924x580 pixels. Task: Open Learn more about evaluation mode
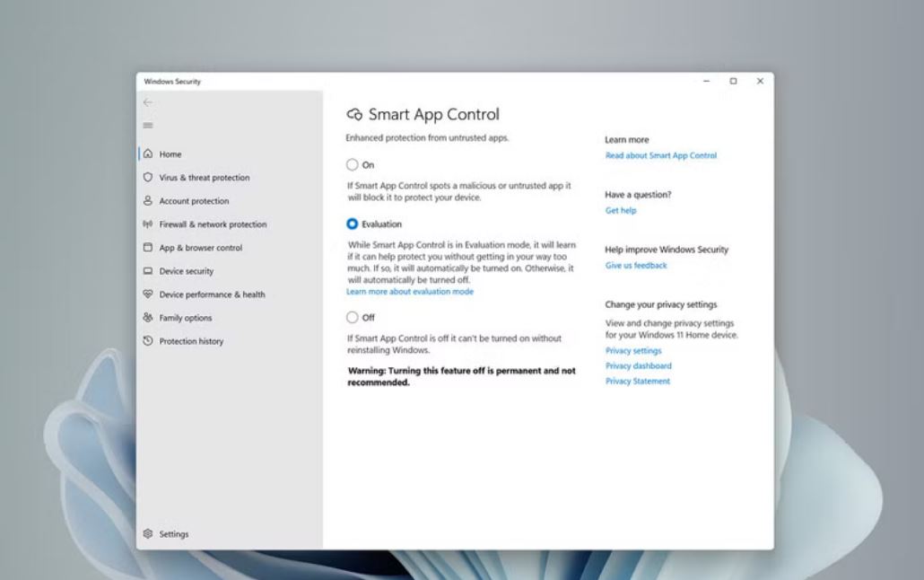[x=410, y=292]
